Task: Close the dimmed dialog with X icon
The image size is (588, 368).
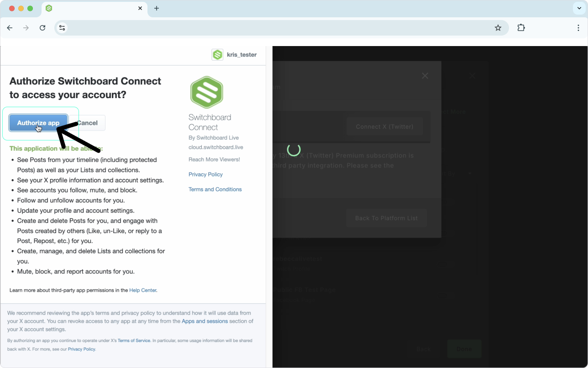Action: click(425, 76)
